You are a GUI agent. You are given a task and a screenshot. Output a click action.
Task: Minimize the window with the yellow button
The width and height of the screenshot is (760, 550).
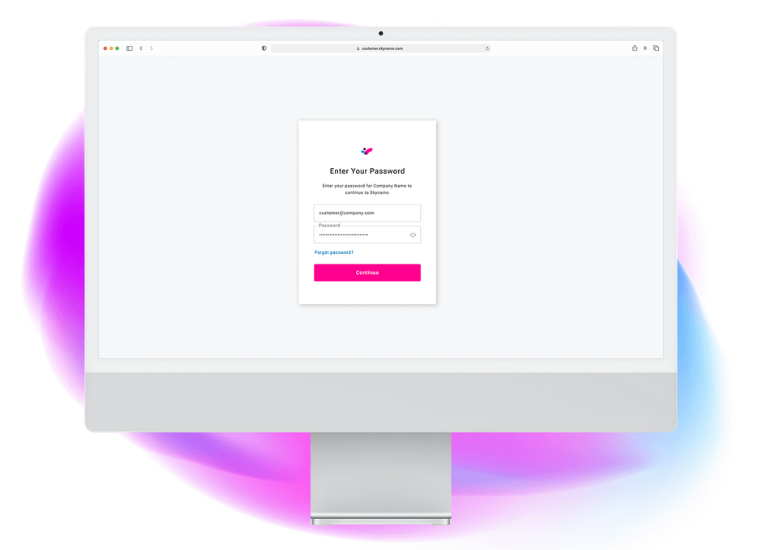point(111,48)
